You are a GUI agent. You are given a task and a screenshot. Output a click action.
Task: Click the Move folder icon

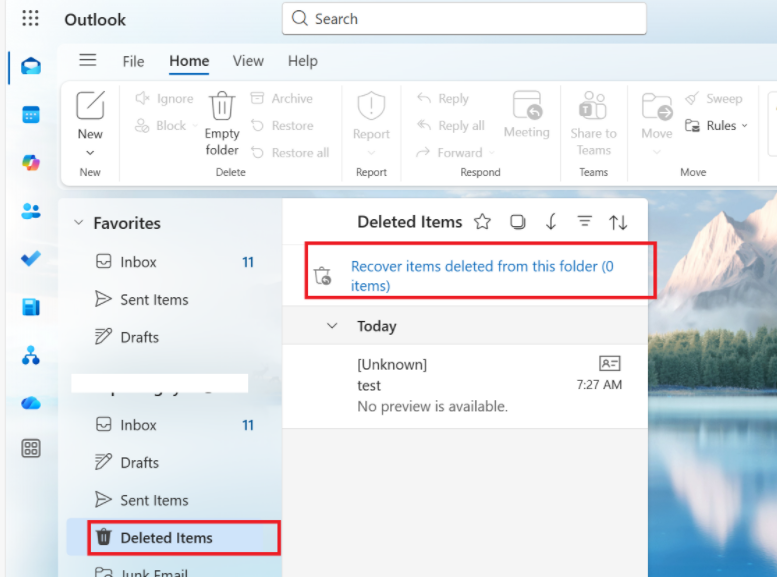[x=657, y=106]
